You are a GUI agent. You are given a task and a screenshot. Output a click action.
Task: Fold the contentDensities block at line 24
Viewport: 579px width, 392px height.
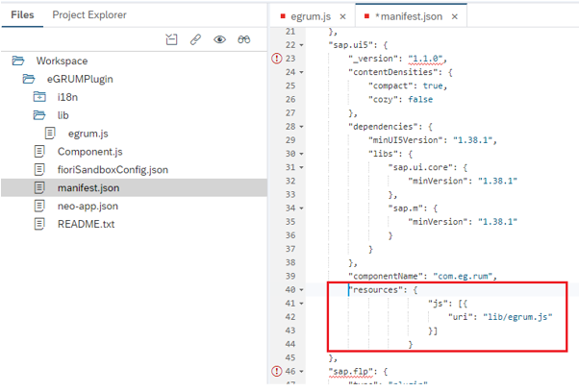click(301, 72)
